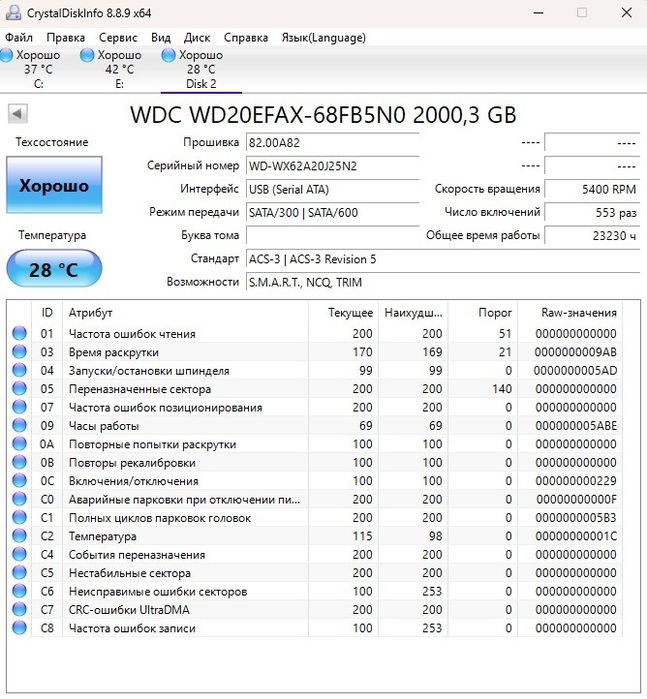Select the Время раскрутки row
Viewport: 647px width, 699px height.
315,352
